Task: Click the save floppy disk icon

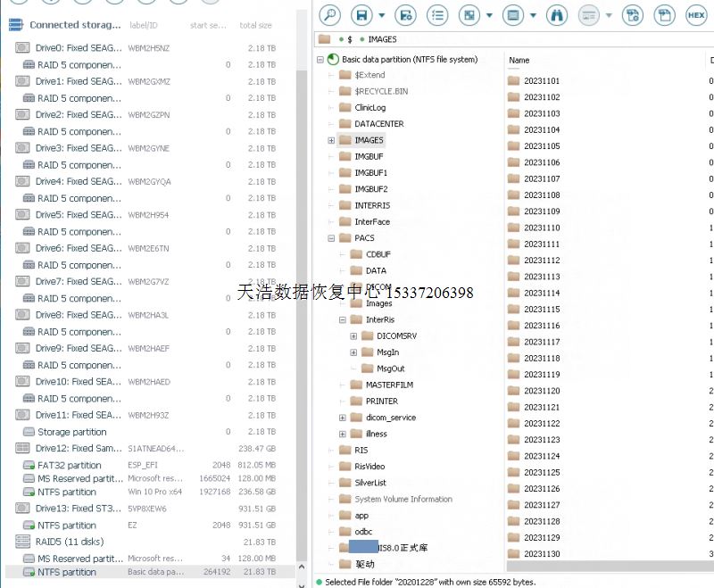Action: coord(361,14)
